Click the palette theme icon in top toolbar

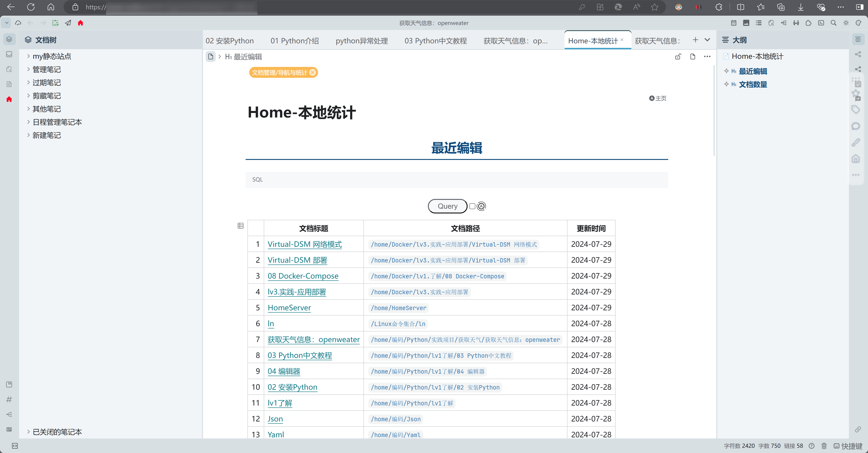[x=858, y=23]
